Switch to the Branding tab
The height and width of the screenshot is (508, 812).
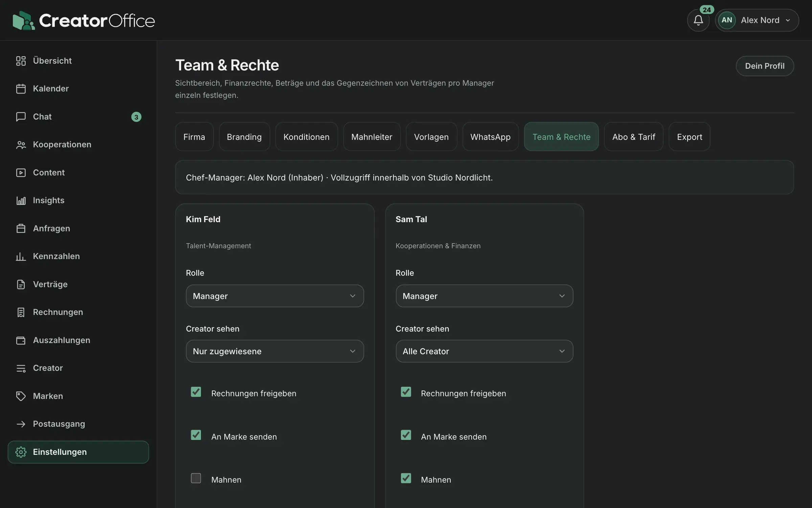click(x=244, y=137)
